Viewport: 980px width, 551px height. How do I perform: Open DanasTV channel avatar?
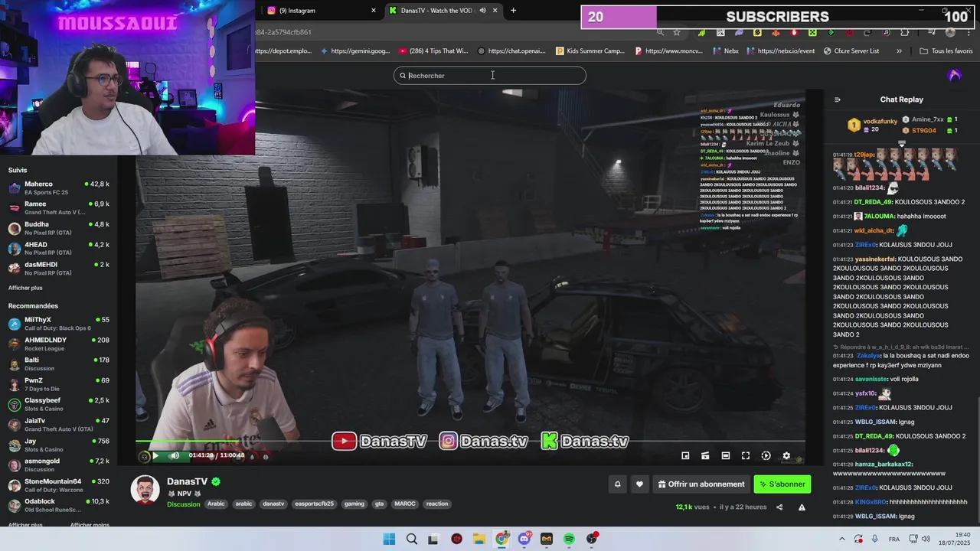coord(145,489)
